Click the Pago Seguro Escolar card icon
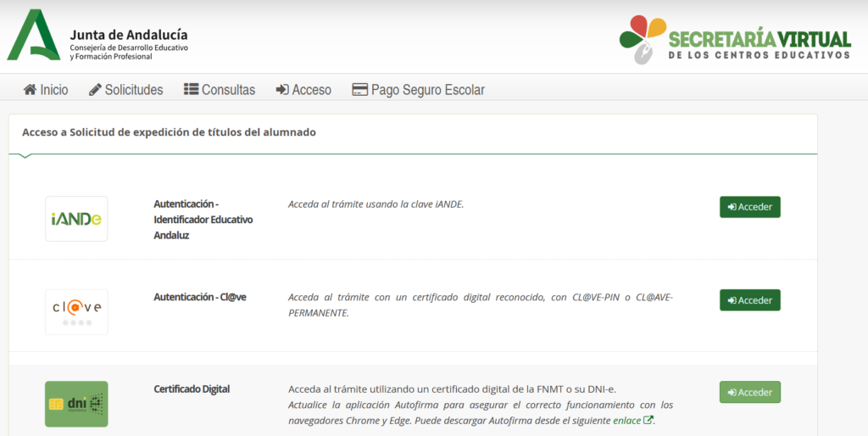 (x=359, y=90)
